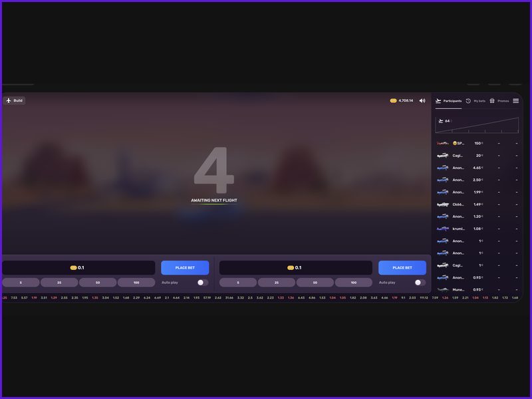Toggle the airplane avatar next to Cagl bet
Image resolution: width=532 pixels, height=399 pixels.
coord(441,155)
